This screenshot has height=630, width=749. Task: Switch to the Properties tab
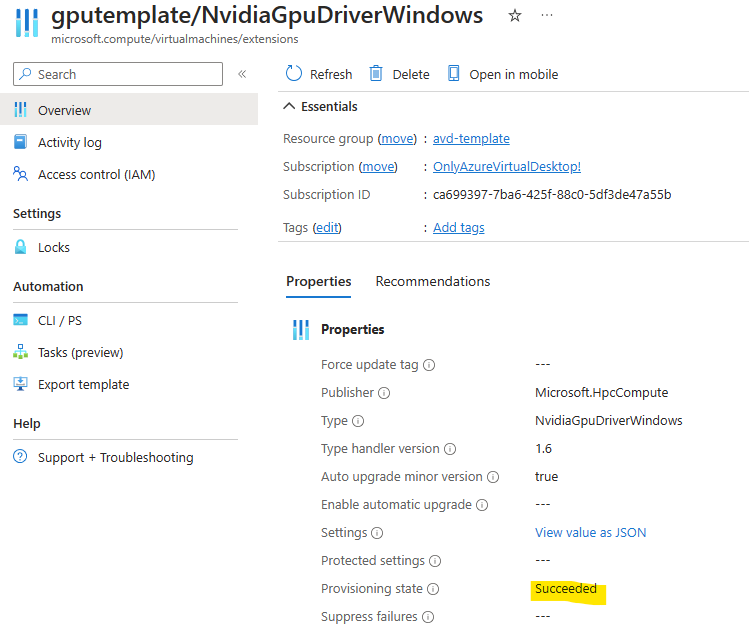pyautogui.click(x=319, y=281)
